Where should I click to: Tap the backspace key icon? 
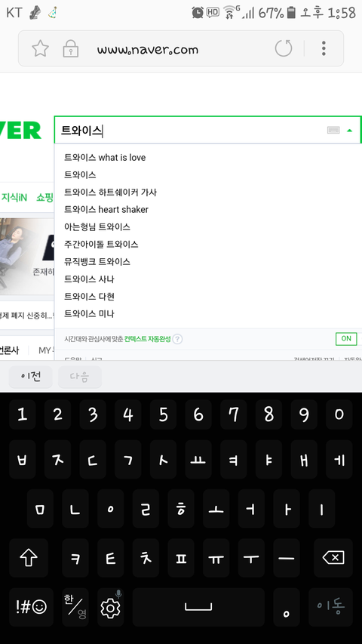coord(333,558)
